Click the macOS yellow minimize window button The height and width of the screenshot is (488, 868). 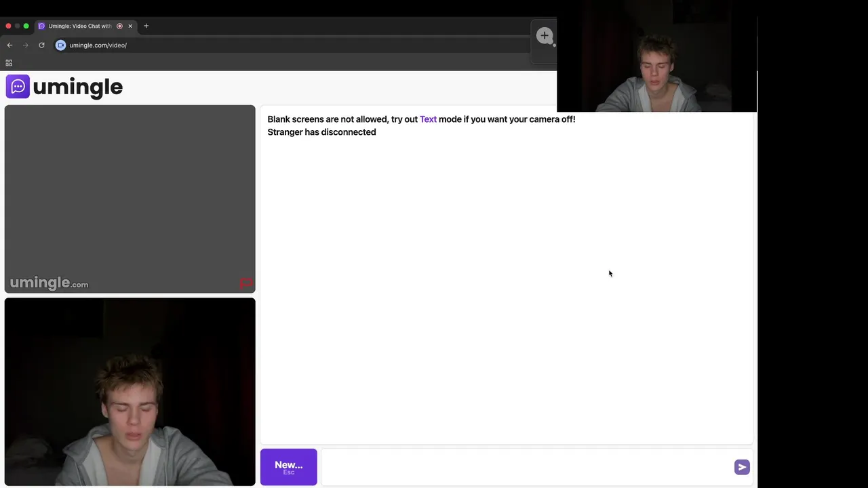[17, 26]
